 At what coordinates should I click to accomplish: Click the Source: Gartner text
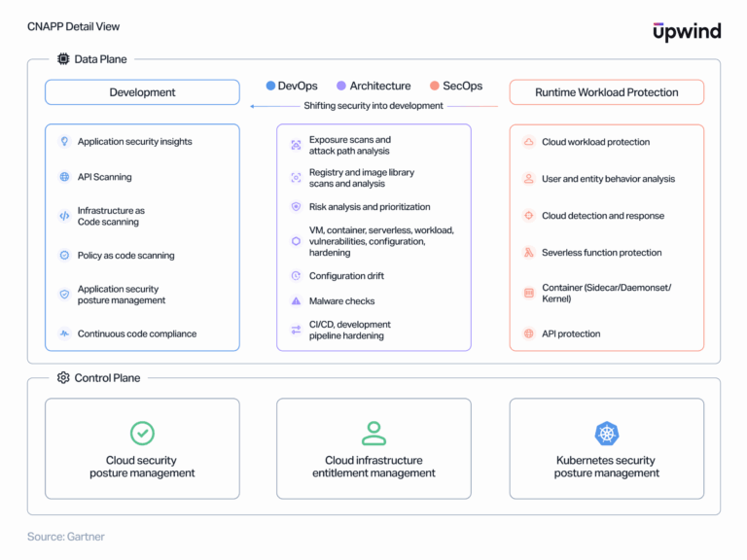[x=65, y=537]
